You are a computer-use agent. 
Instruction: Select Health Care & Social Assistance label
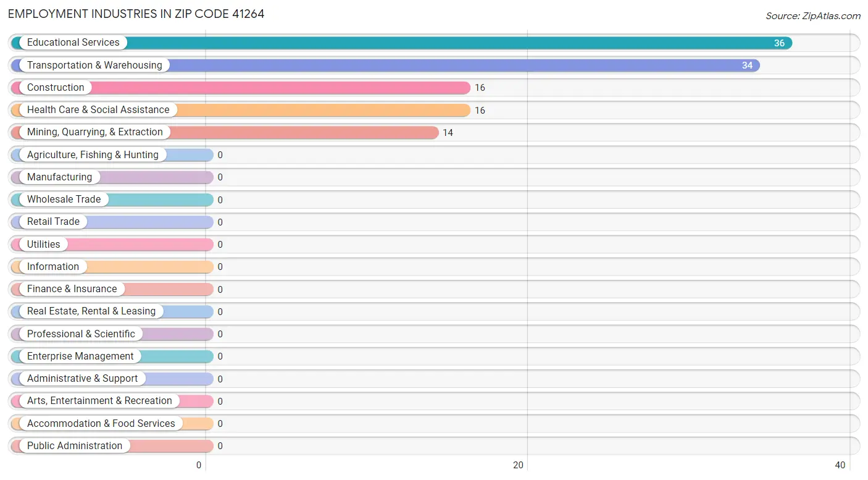98,110
